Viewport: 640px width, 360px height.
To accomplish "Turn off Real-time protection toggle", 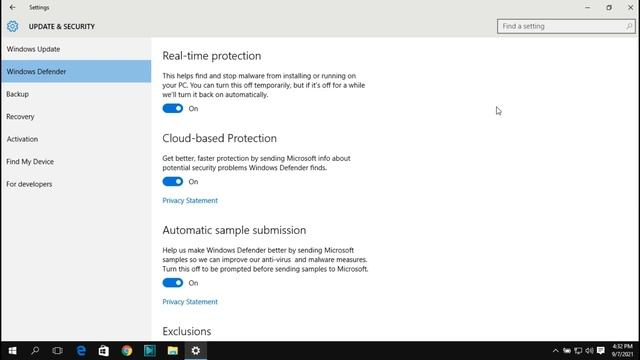I will (x=173, y=109).
